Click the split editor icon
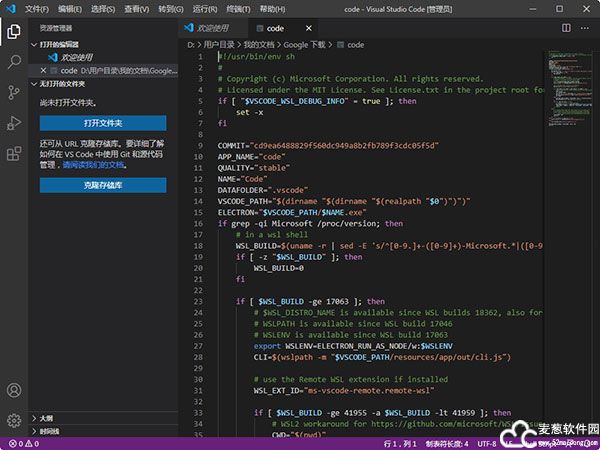600x450 pixels. coord(566,28)
